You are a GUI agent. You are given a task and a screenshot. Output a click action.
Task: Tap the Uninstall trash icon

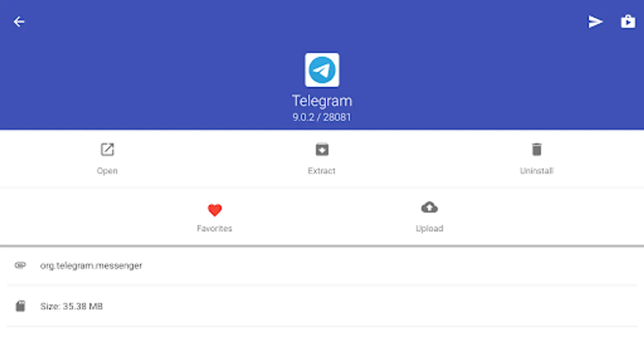[537, 150]
